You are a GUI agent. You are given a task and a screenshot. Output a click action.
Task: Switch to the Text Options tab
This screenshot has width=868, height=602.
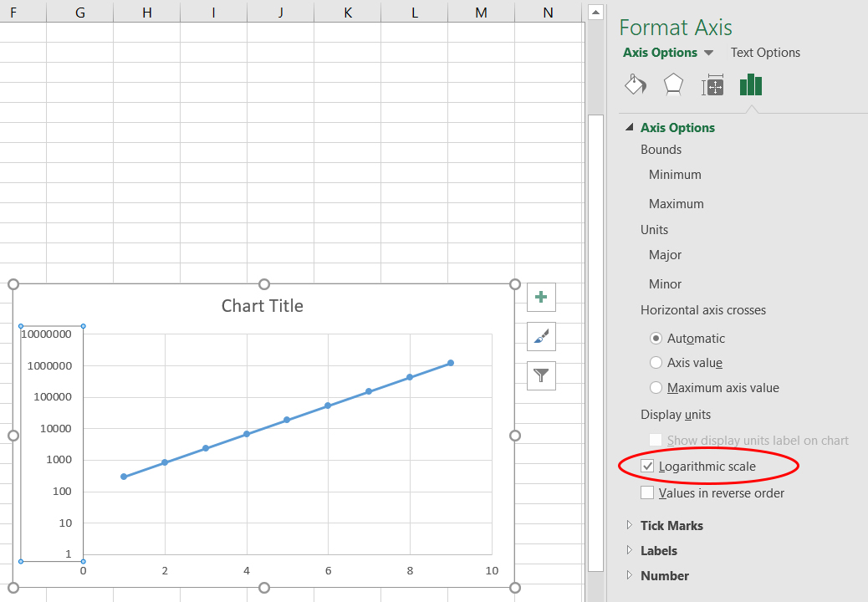pos(765,53)
